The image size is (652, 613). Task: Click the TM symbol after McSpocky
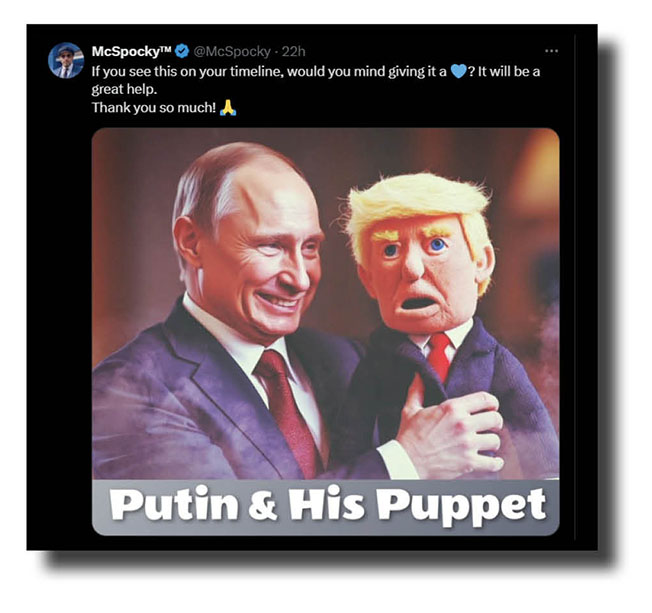coord(165,49)
